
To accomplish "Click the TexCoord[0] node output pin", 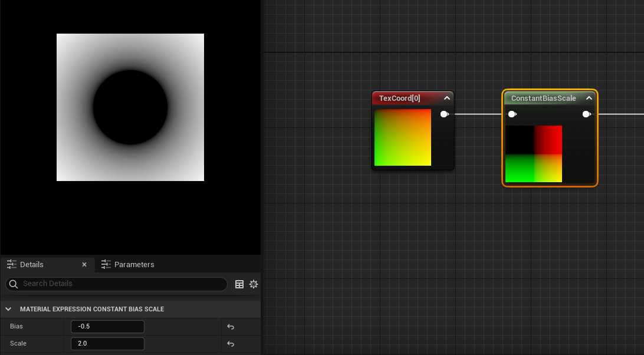I will click(444, 114).
